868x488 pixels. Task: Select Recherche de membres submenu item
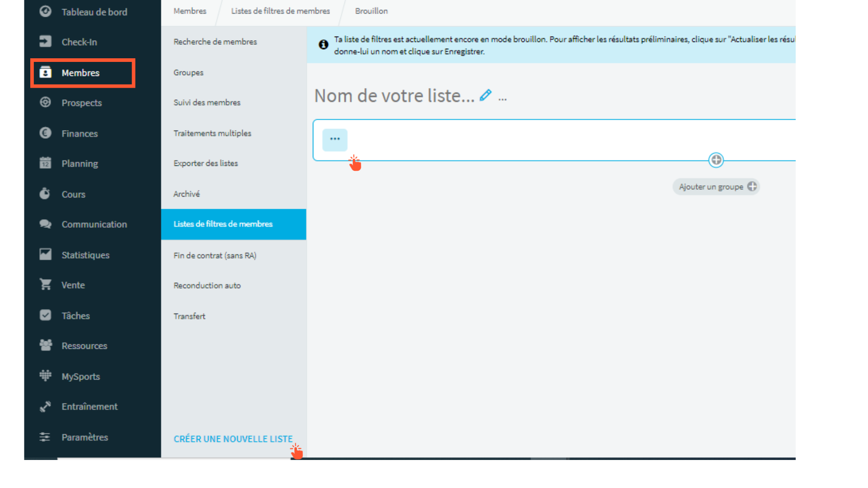click(x=234, y=42)
